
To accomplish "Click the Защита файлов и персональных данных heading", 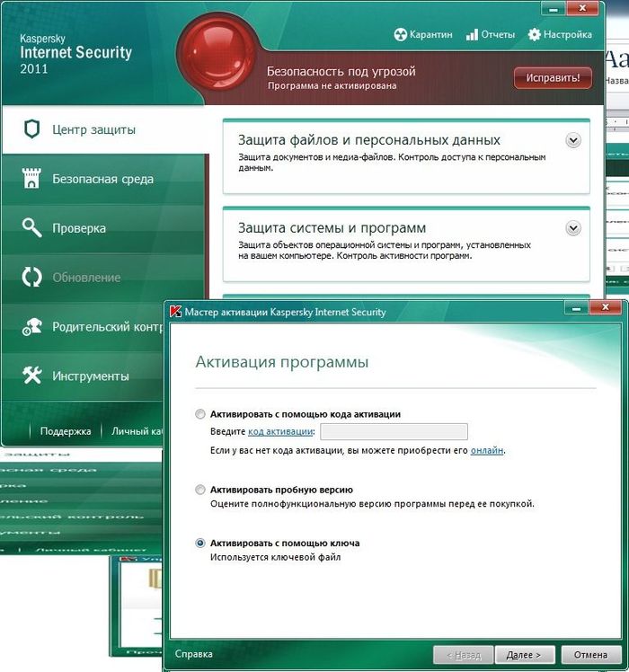I will (x=368, y=140).
